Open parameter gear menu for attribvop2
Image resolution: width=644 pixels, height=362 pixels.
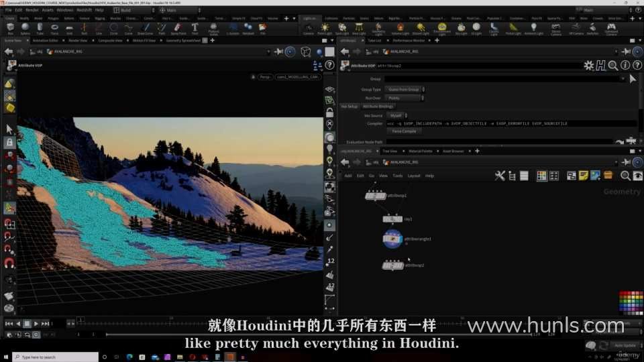pyautogui.click(x=588, y=65)
